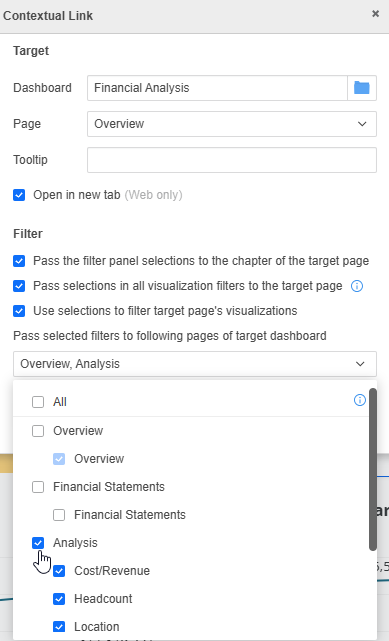Uncheck the Location page

59,627
